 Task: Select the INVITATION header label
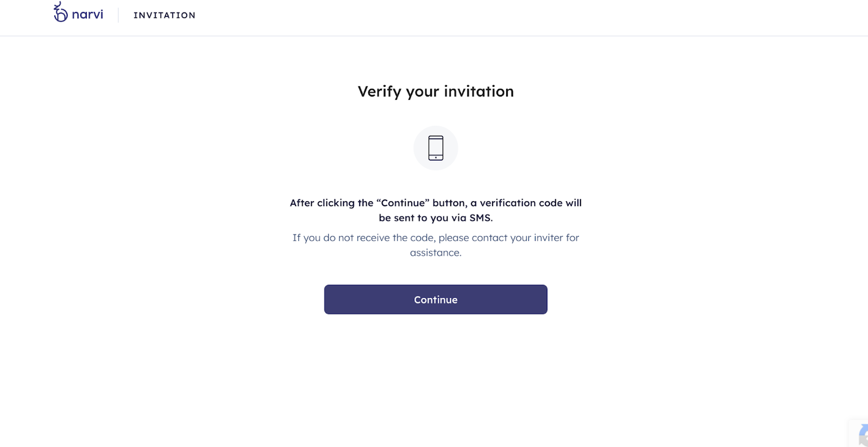164,15
